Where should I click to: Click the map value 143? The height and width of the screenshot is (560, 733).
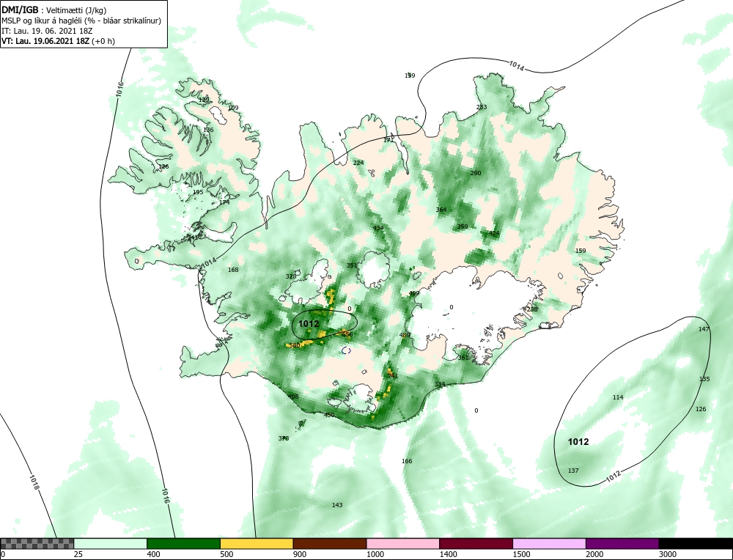(337, 505)
